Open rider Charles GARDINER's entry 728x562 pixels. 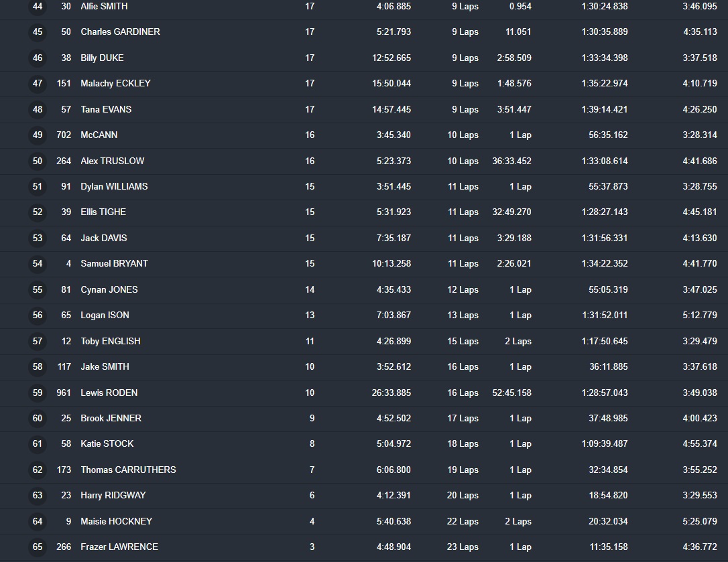(x=120, y=31)
